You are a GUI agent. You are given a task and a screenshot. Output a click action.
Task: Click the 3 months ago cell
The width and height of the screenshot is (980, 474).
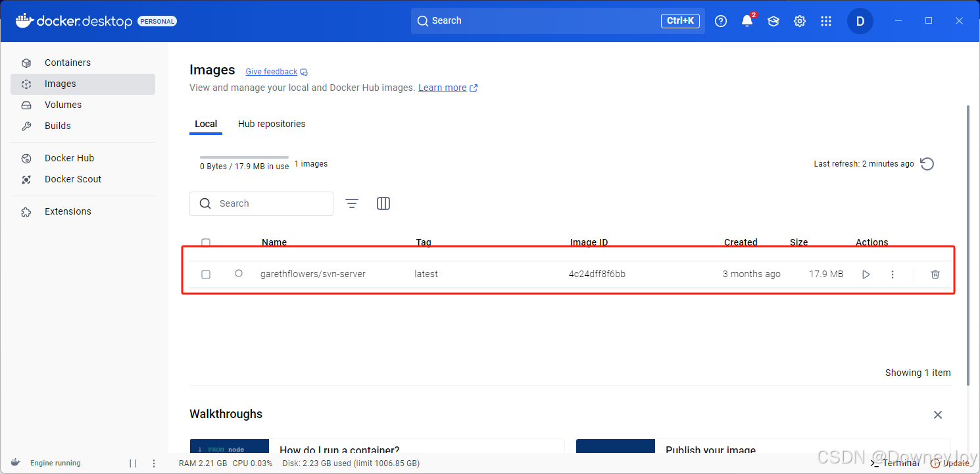coord(752,274)
